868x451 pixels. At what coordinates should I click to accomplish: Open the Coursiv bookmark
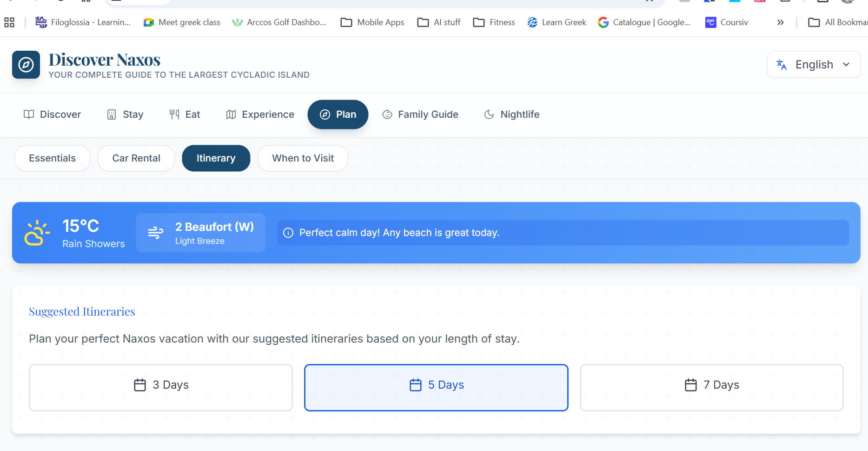pos(726,22)
